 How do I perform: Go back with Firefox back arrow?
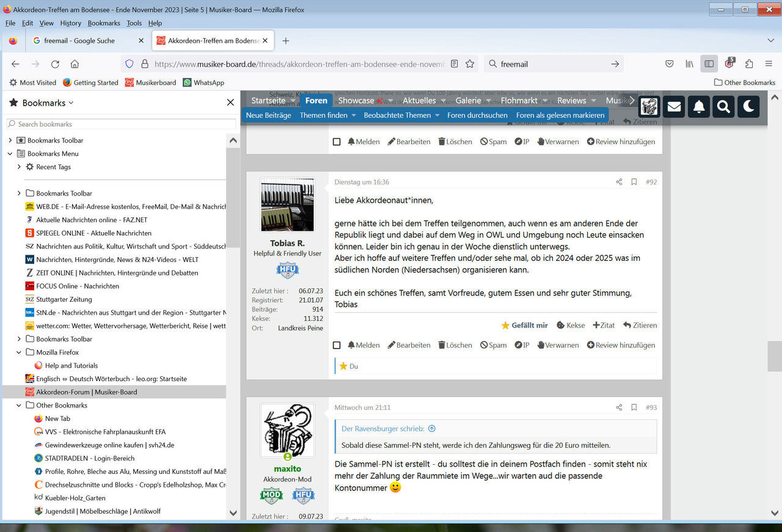point(16,64)
